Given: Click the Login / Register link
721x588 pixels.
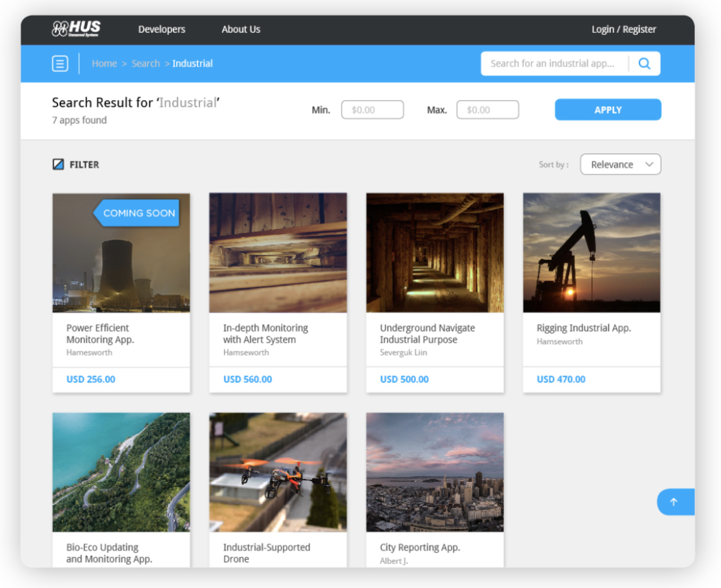Looking at the screenshot, I should 624,29.
